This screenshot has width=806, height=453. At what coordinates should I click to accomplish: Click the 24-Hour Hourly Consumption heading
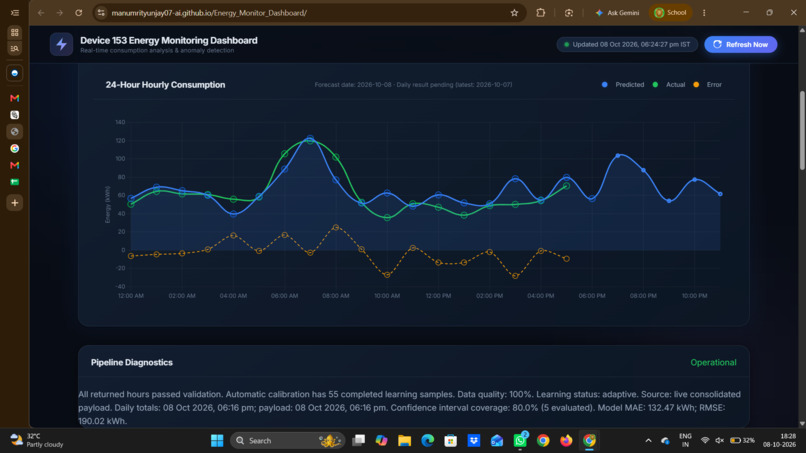pos(165,85)
